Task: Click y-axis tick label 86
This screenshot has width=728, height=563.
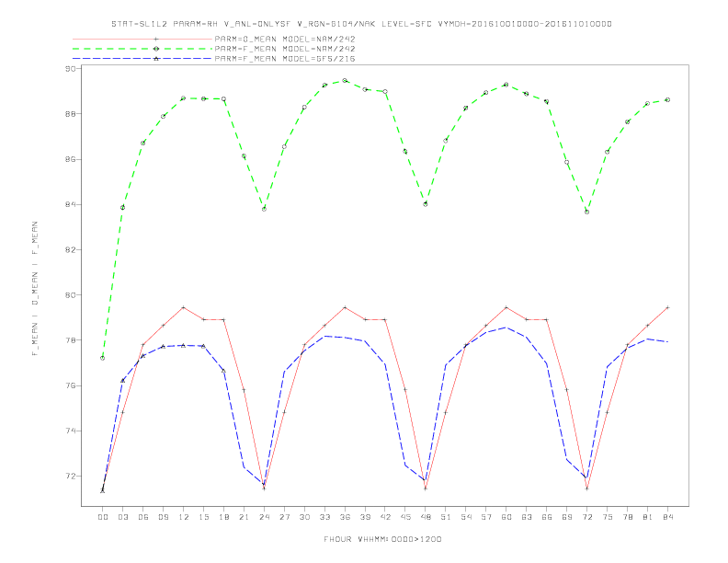Action: click(x=70, y=159)
